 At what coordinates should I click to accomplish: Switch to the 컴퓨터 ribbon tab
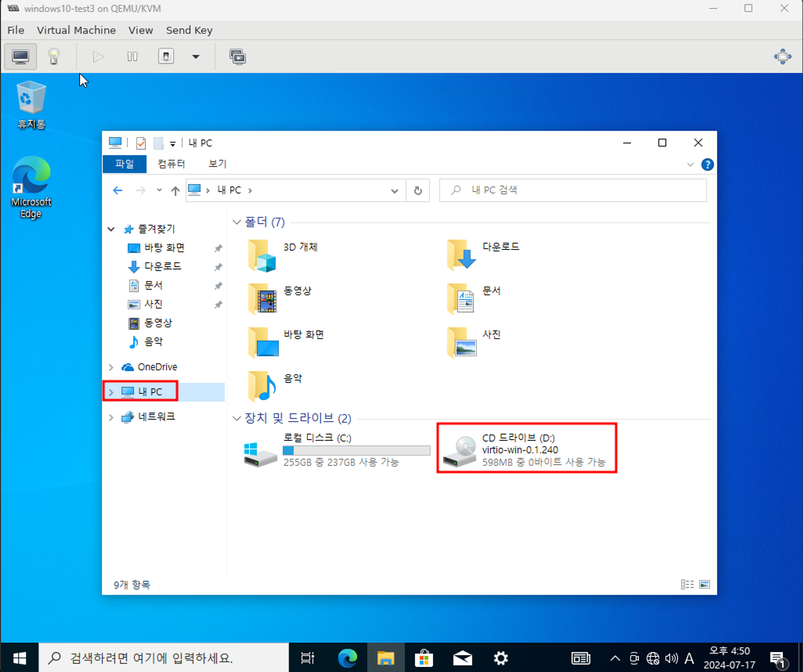(171, 164)
